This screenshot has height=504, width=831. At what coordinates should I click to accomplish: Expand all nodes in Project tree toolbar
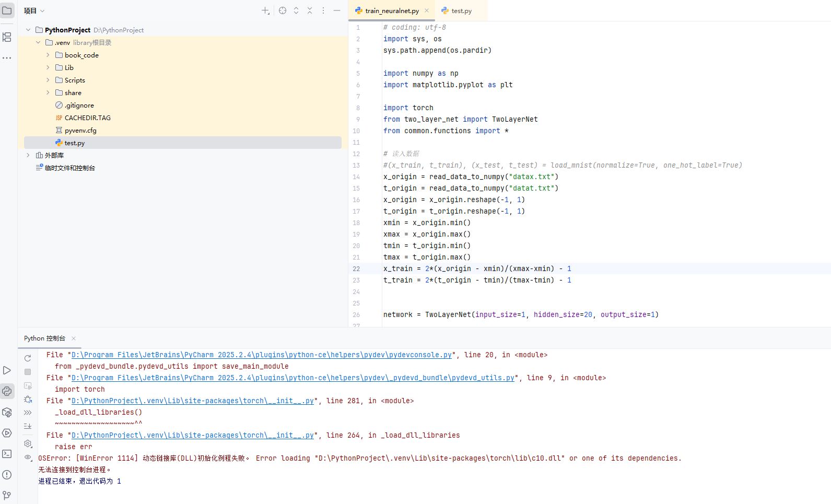coord(296,10)
